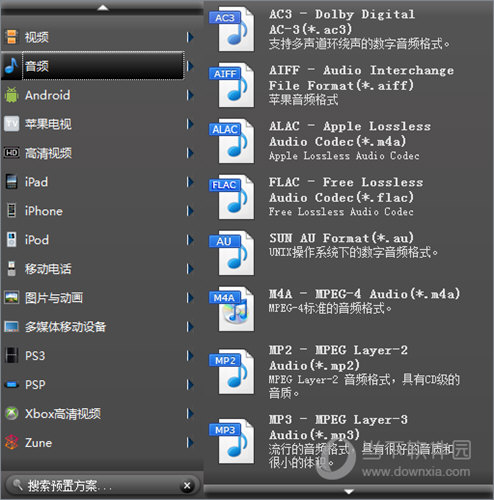Expand the iPhone submenu arrow
This screenshot has height=500, width=494.
pos(190,211)
